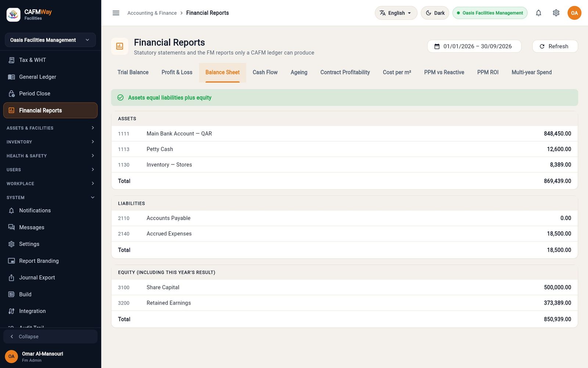Expand the Health & Safety section

(50, 156)
